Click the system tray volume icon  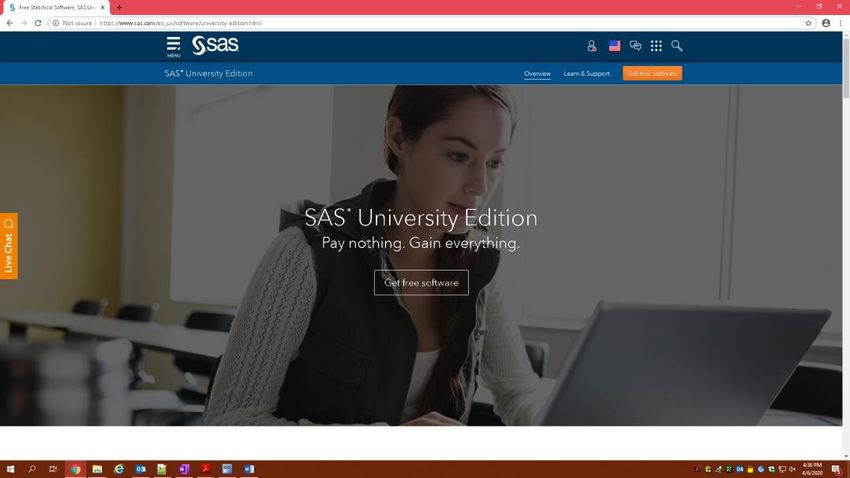tap(793, 469)
